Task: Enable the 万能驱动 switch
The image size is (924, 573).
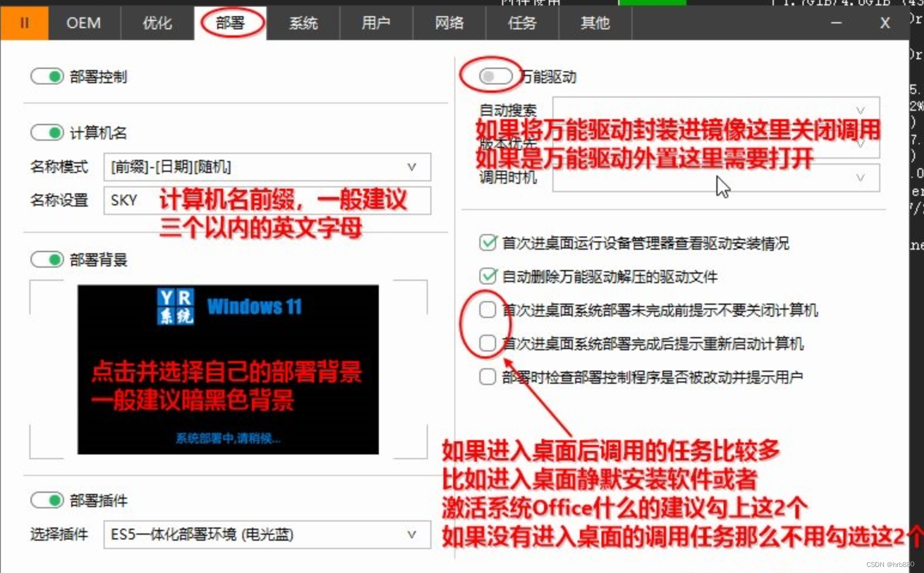Action: coord(496,77)
